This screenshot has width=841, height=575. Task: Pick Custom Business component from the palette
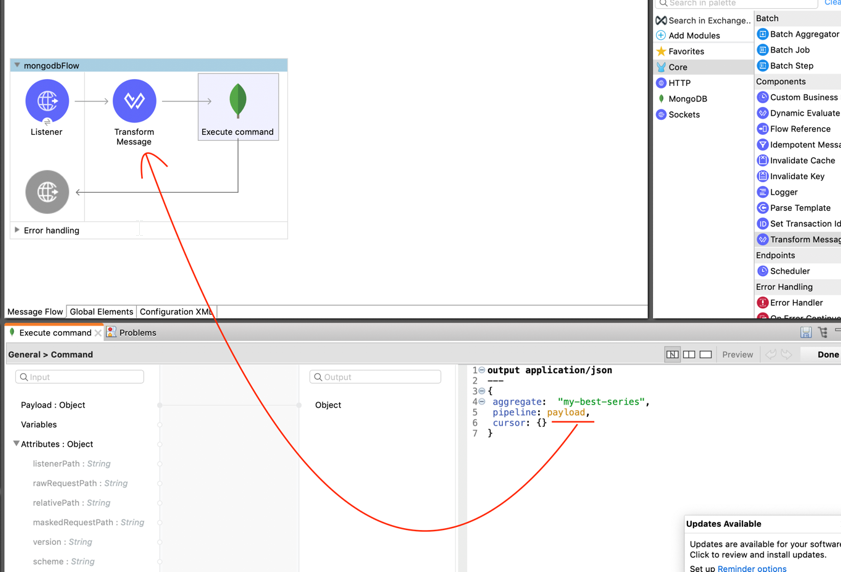point(798,97)
